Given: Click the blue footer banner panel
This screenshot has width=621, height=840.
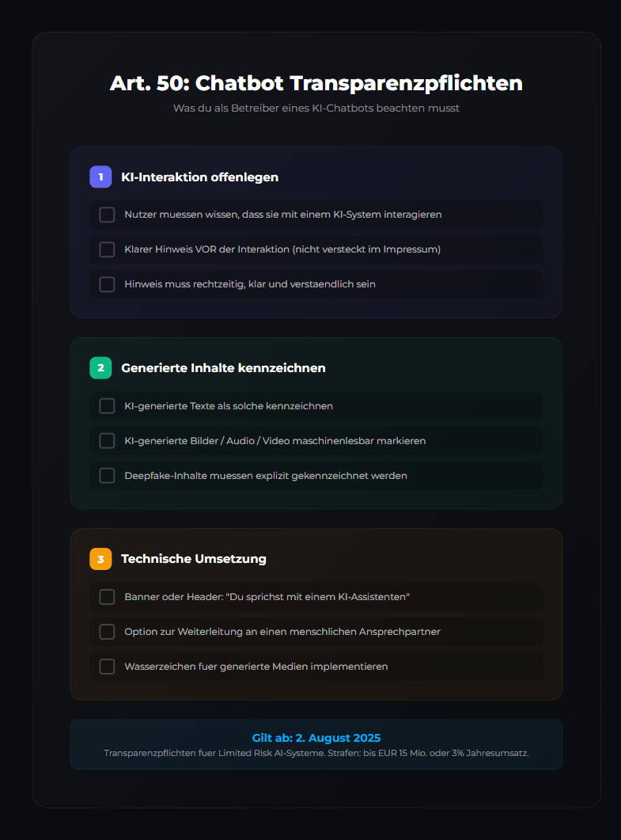Looking at the screenshot, I should [316, 744].
